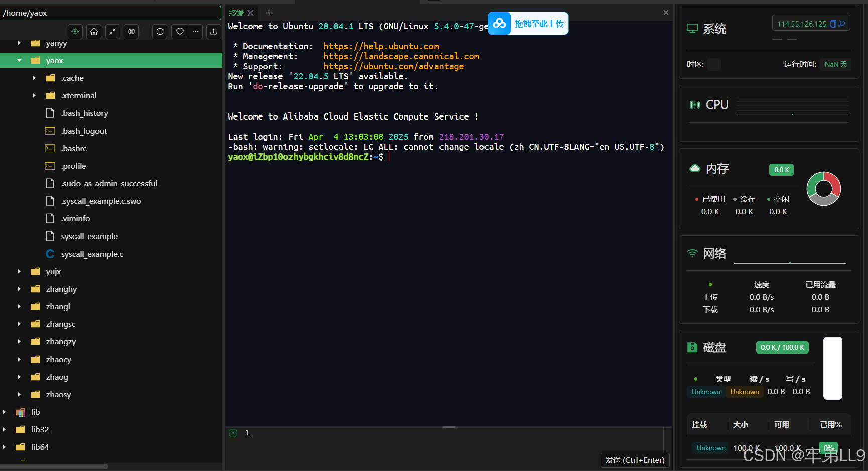
Task: Open the three-dots more options menu
Action: coord(196,32)
